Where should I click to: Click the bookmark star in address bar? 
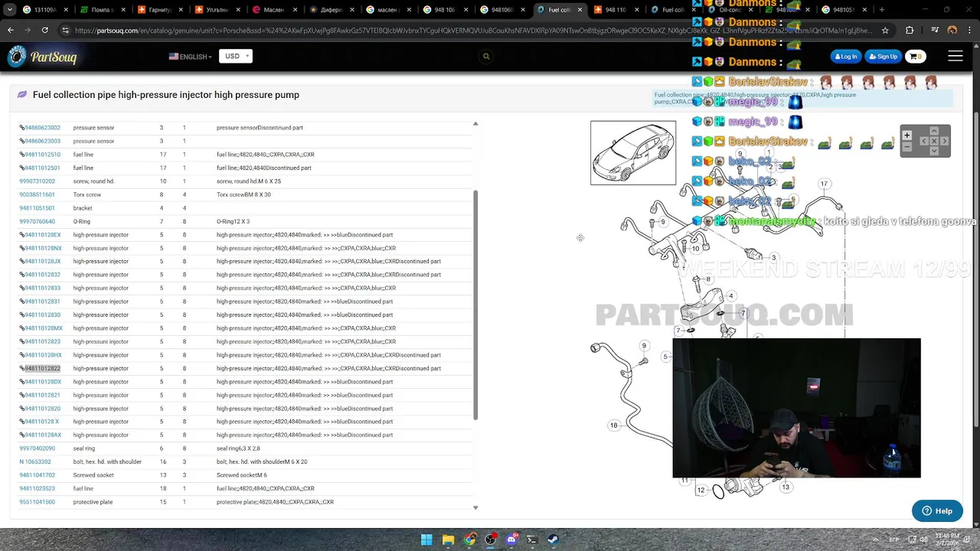[x=885, y=31]
